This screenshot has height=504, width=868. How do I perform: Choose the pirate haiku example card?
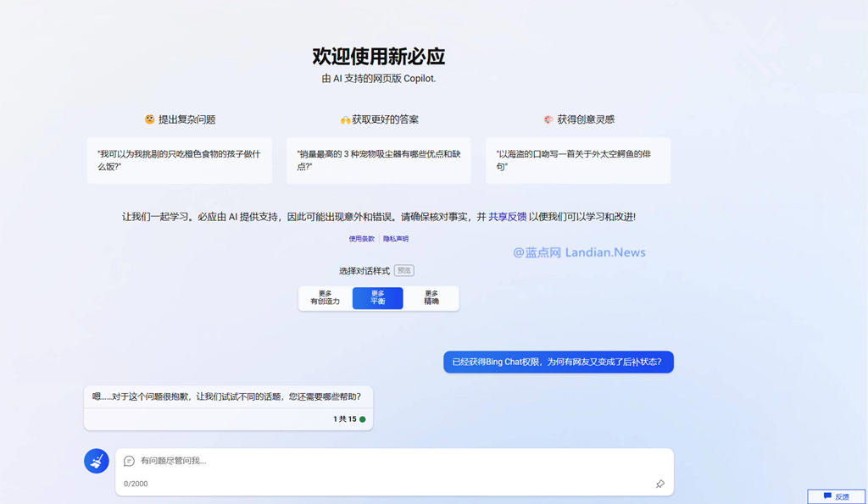point(578,160)
